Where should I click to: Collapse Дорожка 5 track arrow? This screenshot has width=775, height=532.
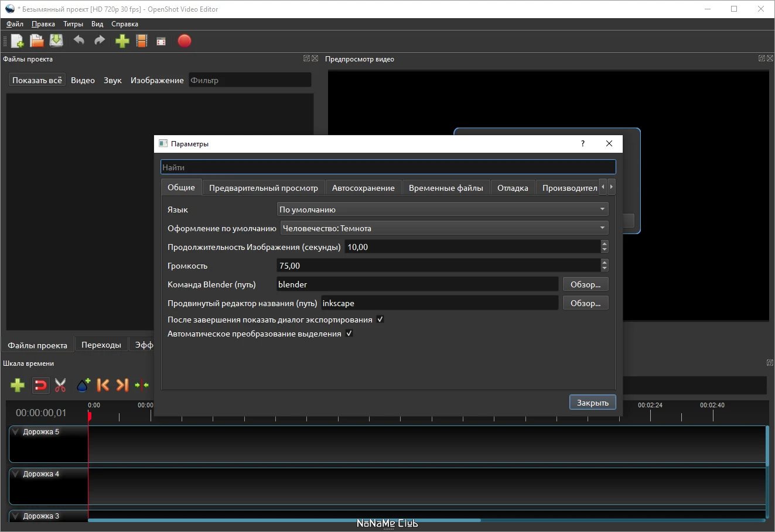click(x=16, y=432)
